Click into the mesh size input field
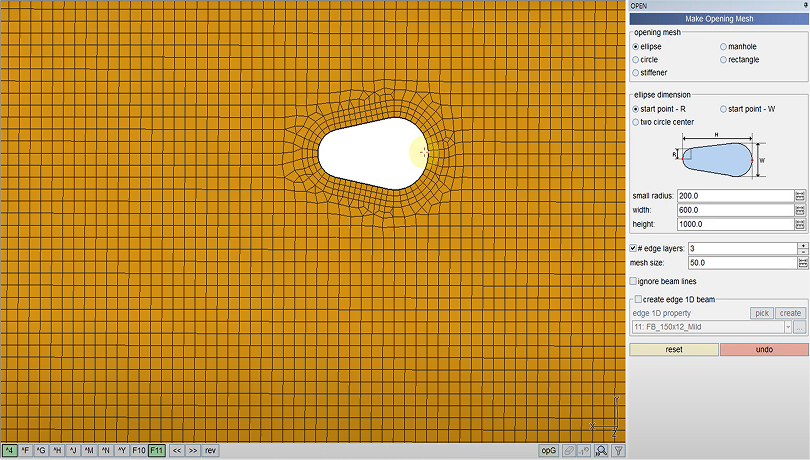Viewport: 810px width, 460px height. pyautogui.click(x=740, y=263)
